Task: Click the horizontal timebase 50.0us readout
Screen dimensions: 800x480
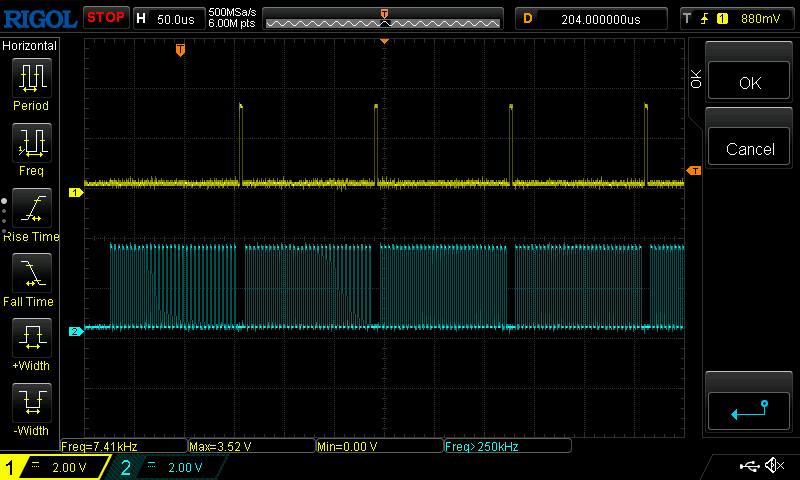Action: (x=176, y=19)
